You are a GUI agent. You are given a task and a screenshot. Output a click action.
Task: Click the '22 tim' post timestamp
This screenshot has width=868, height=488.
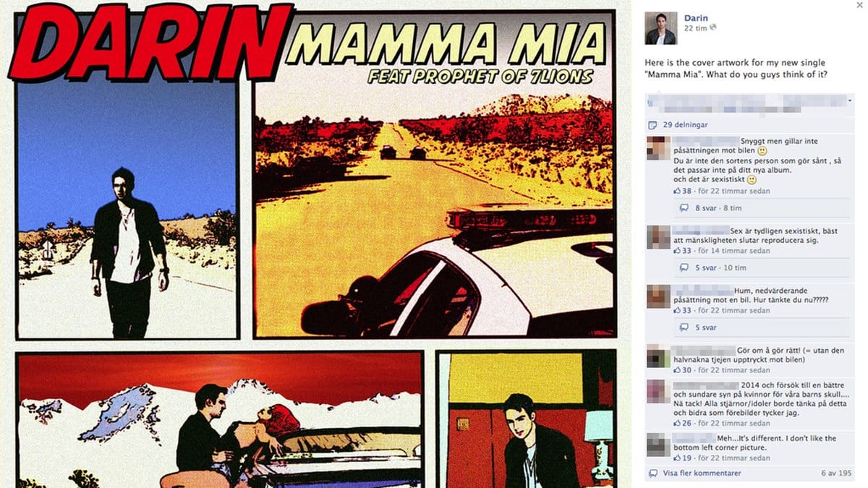pos(695,27)
